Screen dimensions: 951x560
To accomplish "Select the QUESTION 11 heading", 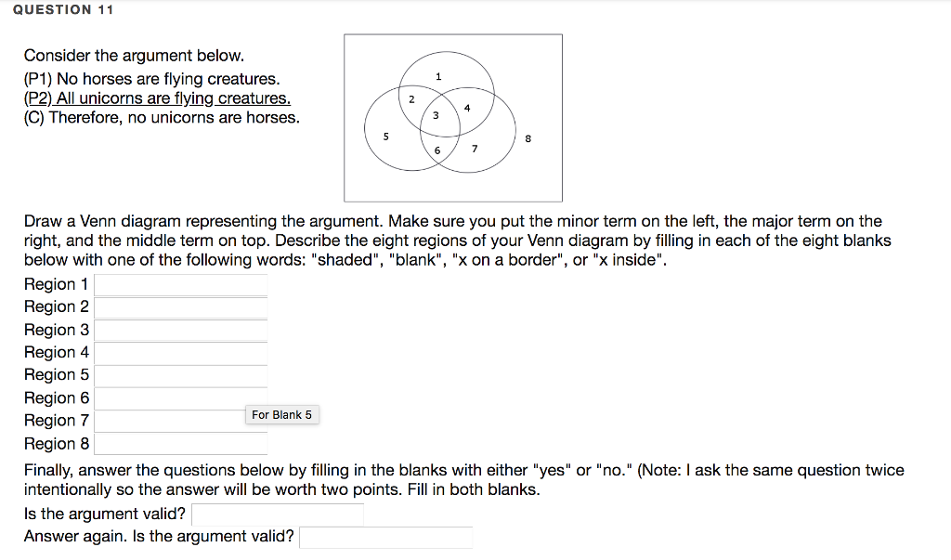I will 63,10.
